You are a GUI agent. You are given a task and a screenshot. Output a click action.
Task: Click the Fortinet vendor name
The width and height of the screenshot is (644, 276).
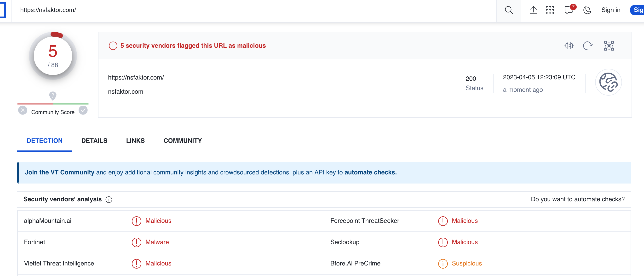tap(34, 242)
